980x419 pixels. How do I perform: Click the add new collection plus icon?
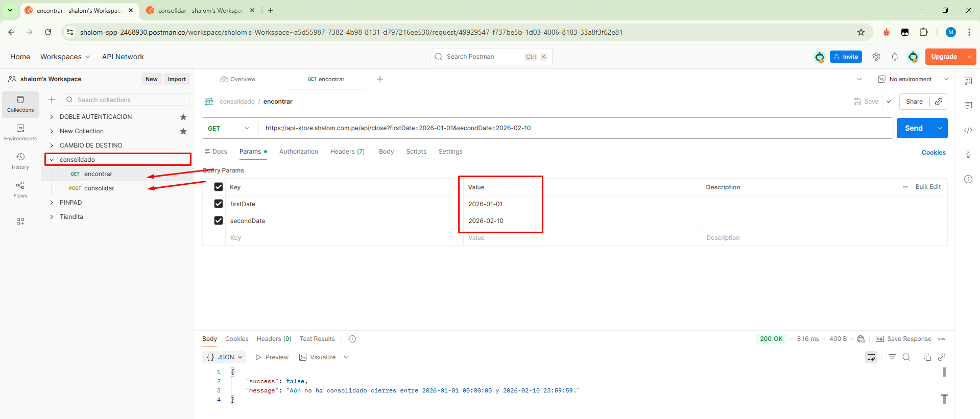point(52,100)
